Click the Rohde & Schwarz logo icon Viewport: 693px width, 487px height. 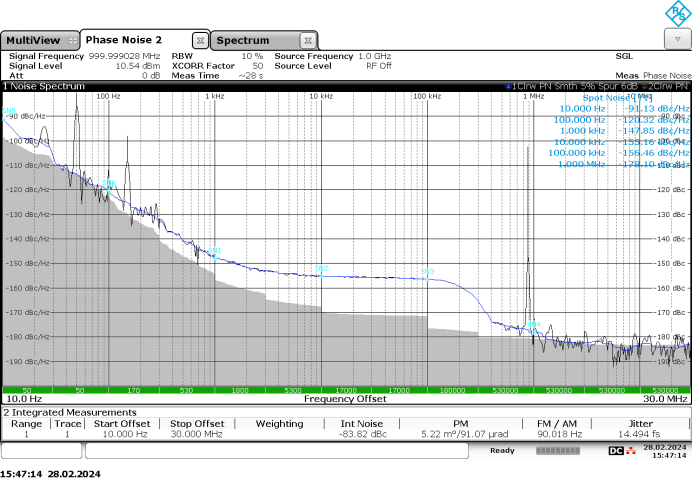coord(678,12)
